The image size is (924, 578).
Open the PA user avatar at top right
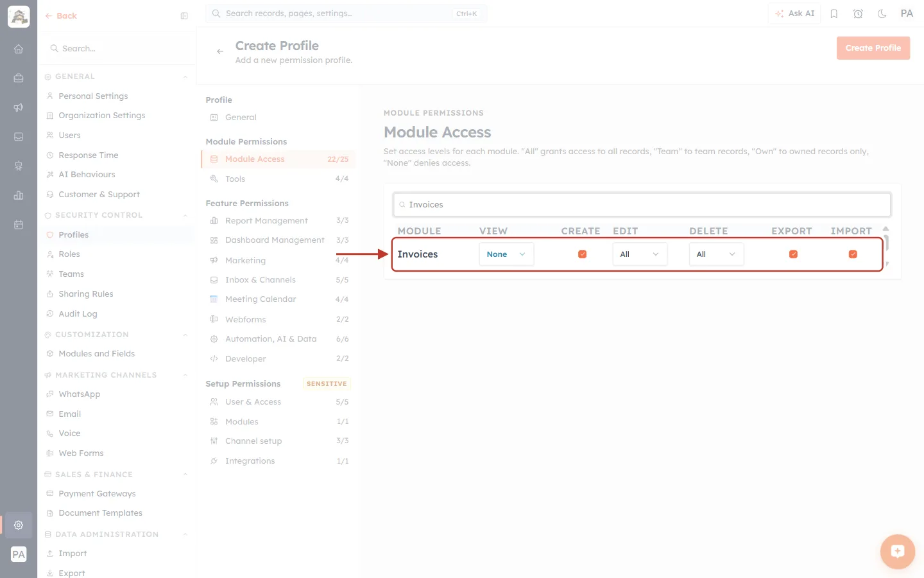tap(907, 13)
